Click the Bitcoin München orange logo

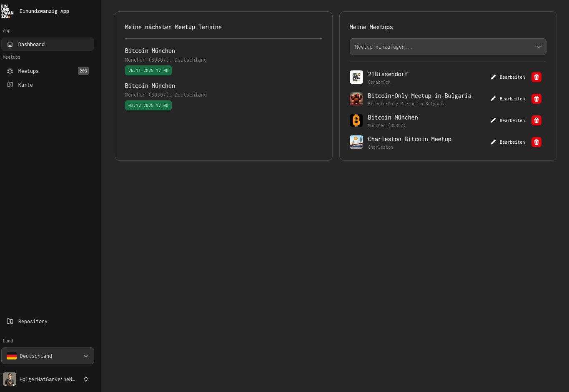[x=356, y=120]
